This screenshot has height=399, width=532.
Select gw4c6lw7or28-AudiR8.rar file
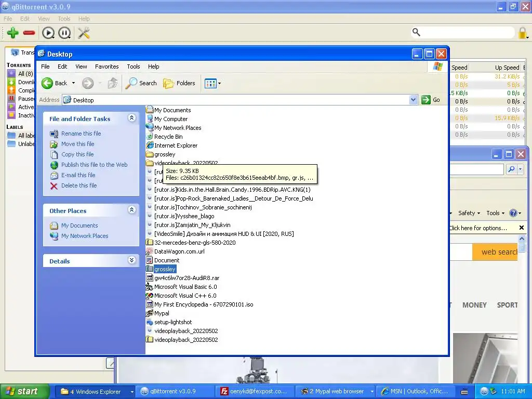click(x=183, y=278)
